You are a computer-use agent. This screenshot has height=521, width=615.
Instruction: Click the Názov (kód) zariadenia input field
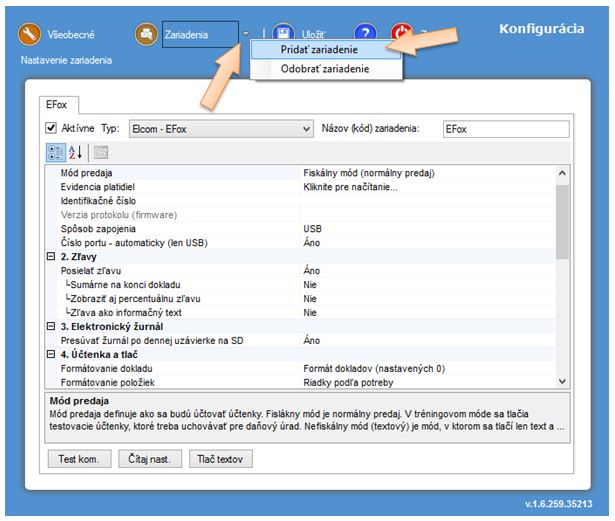(x=504, y=129)
